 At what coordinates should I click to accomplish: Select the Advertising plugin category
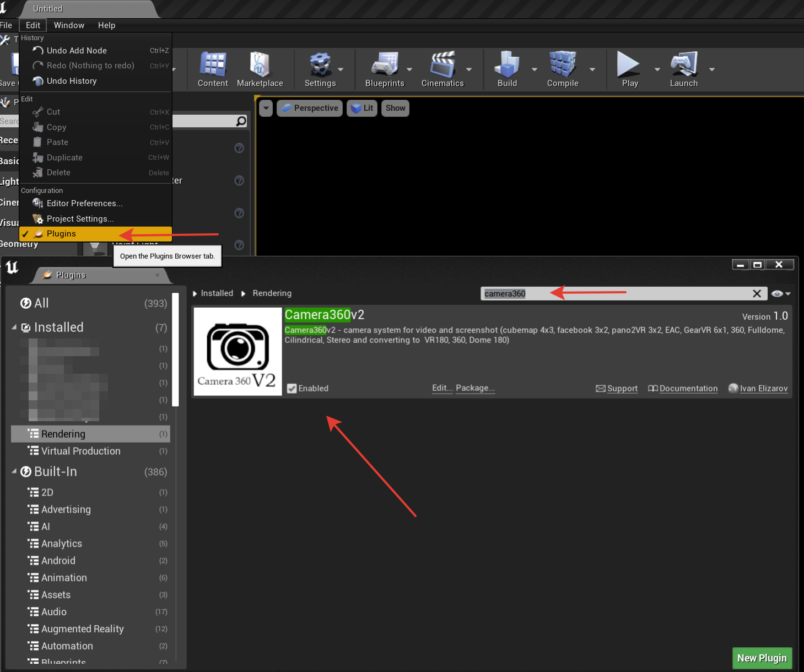click(x=90, y=509)
